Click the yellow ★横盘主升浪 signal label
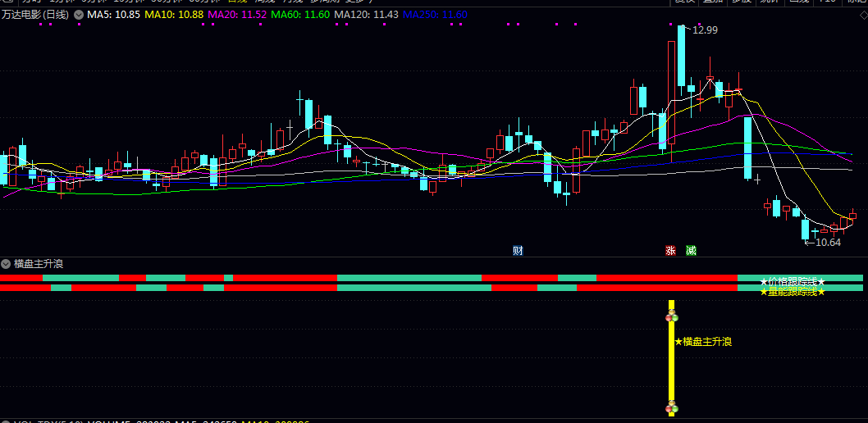This screenshot has width=868, height=423. [703, 342]
